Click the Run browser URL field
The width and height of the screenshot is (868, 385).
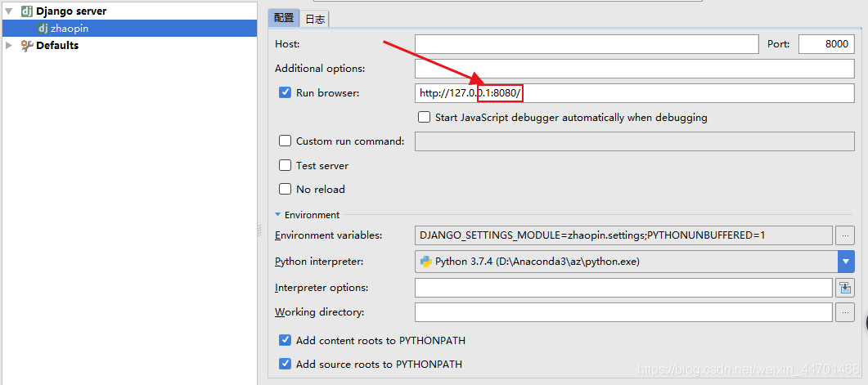point(634,93)
